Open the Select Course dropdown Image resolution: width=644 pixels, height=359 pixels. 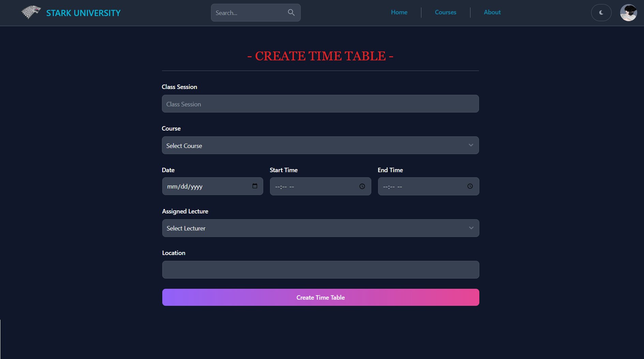(x=320, y=145)
